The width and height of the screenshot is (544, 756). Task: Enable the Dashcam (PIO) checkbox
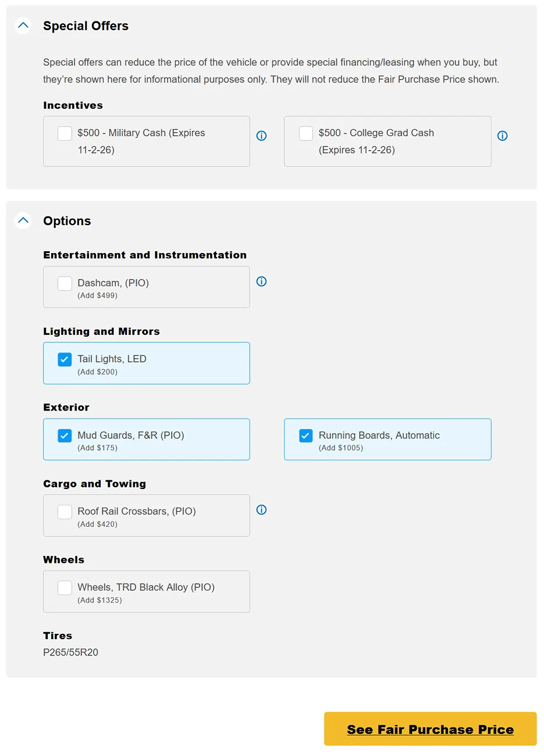click(65, 283)
